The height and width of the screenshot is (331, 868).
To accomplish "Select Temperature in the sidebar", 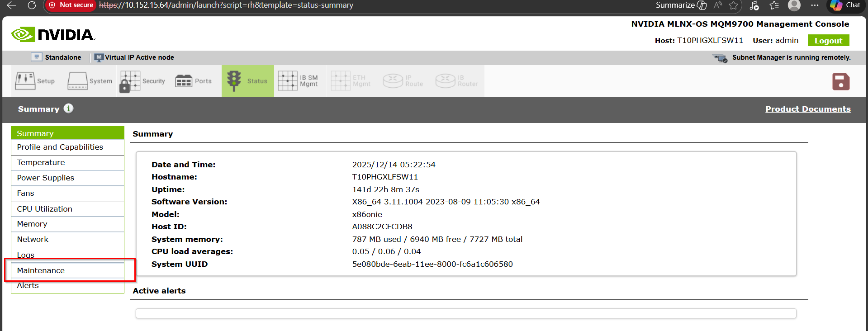I will tap(41, 162).
